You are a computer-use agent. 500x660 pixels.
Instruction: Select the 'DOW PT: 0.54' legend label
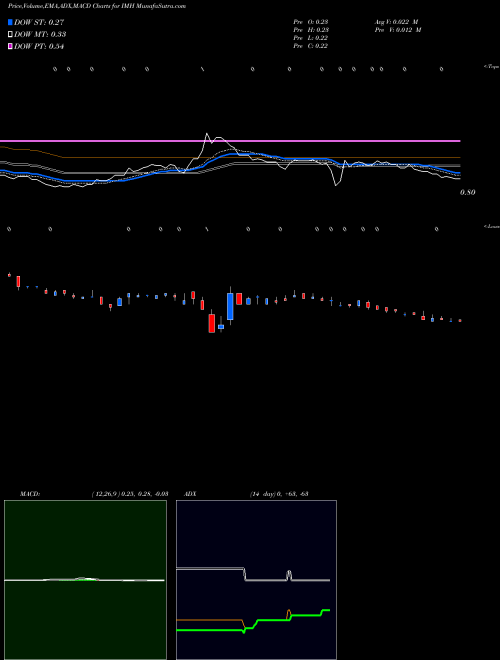tap(39, 47)
